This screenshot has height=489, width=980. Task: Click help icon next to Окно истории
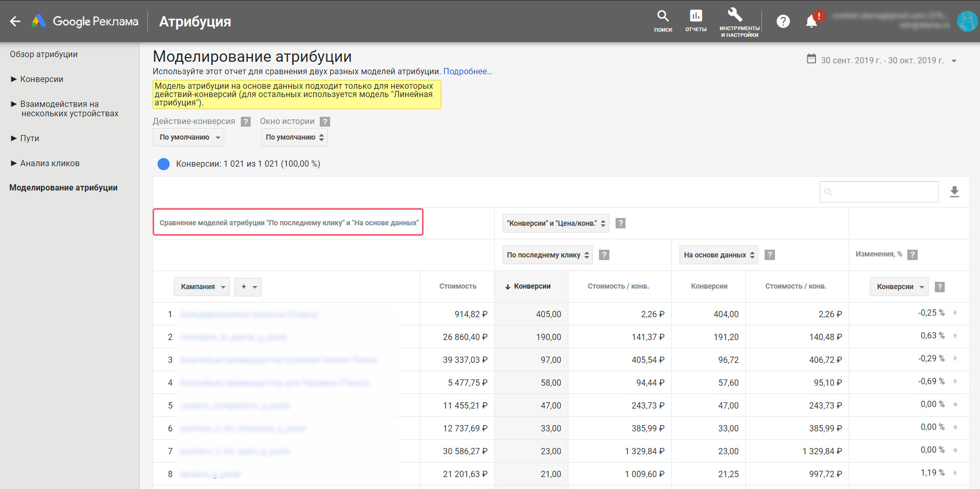tap(325, 121)
